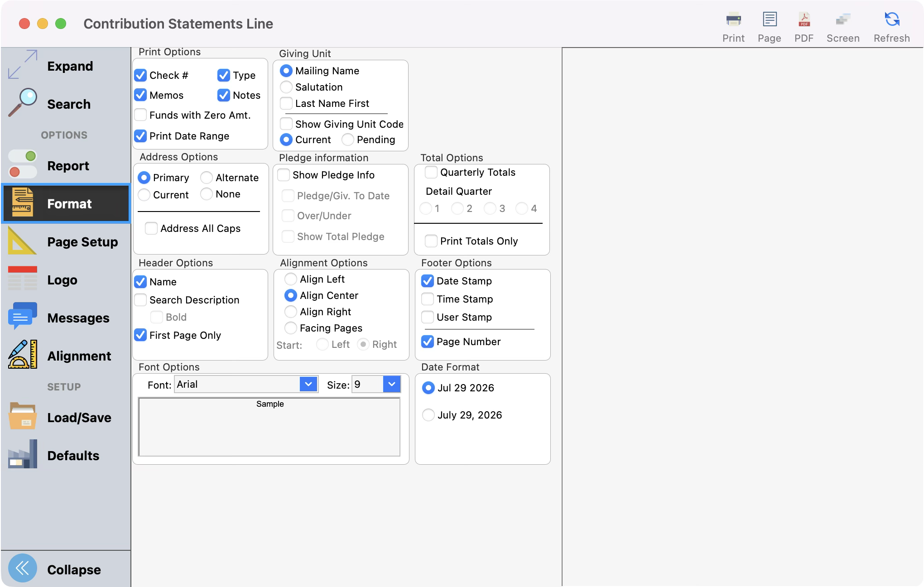Click the Alignment drafting tools icon

[x=23, y=355]
